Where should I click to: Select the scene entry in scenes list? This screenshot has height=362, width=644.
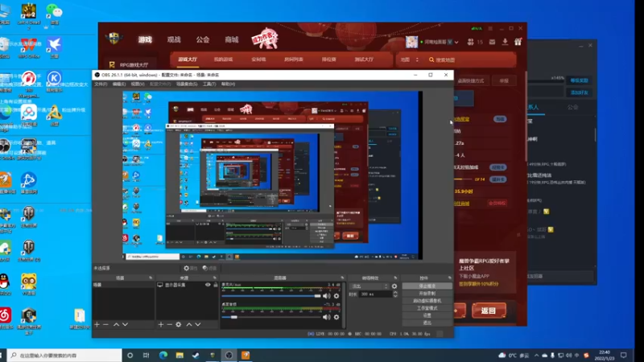[123, 285]
